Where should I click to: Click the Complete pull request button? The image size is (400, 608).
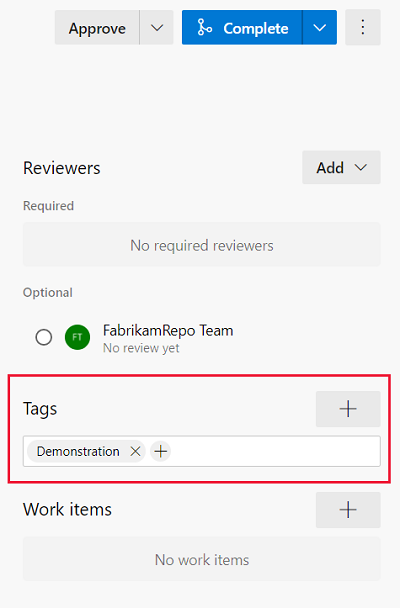point(242,28)
